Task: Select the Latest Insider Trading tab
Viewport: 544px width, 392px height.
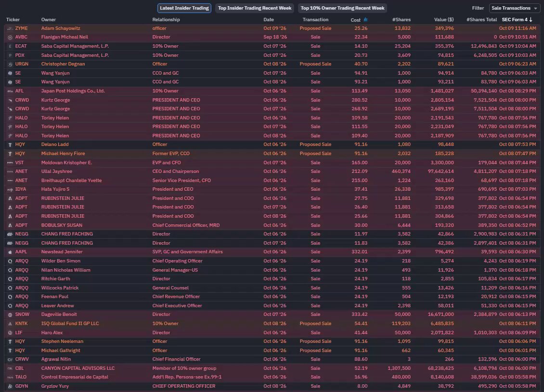Action: (184, 8)
